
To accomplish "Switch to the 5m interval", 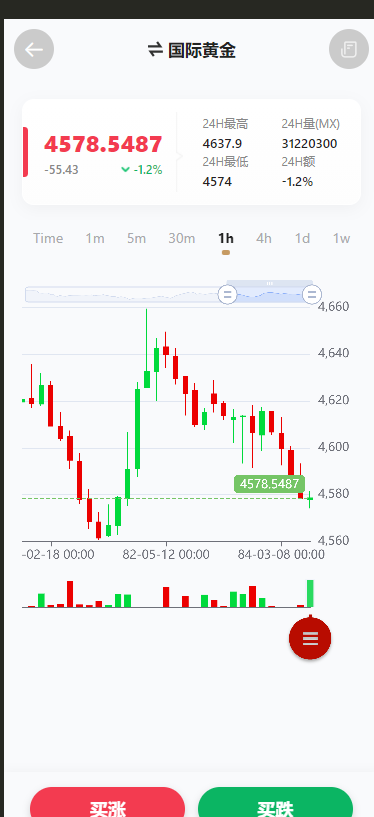I will pyautogui.click(x=136, y=238).
